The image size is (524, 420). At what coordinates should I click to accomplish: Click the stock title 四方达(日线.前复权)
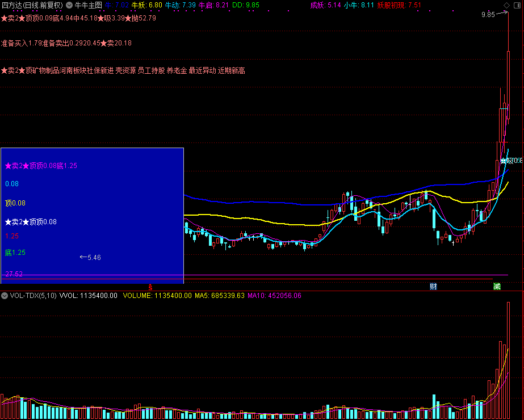[x=32, y=5]
